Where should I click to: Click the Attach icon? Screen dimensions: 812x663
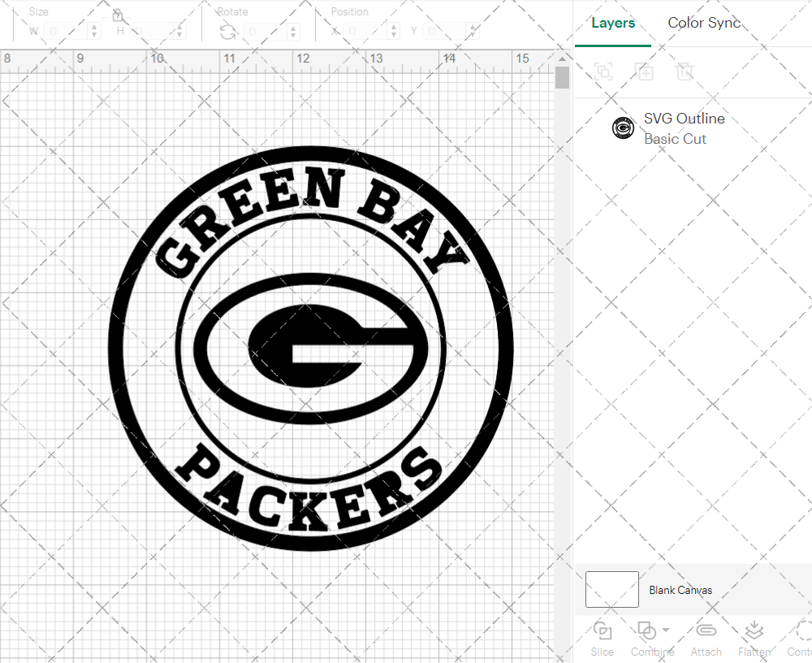(706, 632)
